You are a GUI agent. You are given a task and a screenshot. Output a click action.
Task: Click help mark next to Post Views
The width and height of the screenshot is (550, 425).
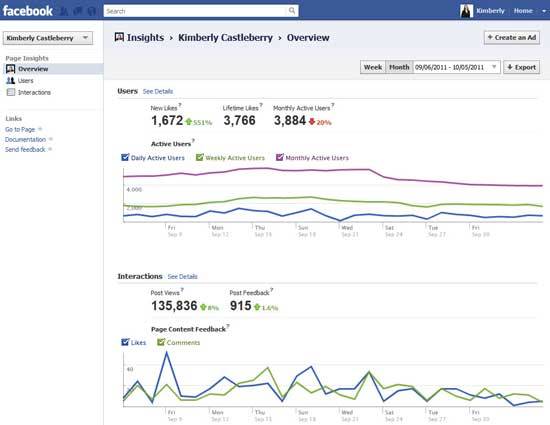point(182,289)
